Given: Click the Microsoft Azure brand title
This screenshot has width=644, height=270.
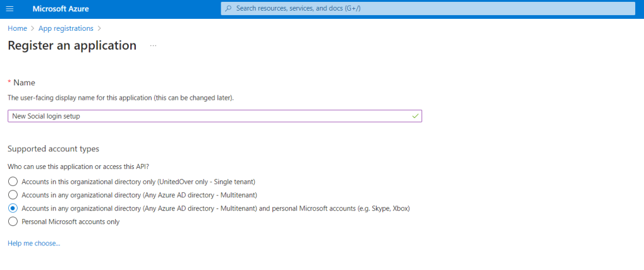Looking at the screenshot, I should 60,9.
